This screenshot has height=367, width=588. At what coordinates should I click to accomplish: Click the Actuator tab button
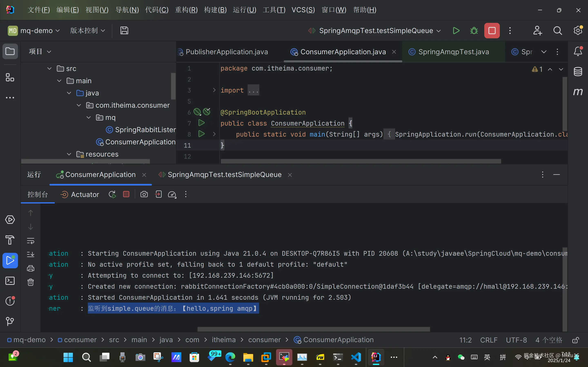pyautogui.click(x=80, y=195)
